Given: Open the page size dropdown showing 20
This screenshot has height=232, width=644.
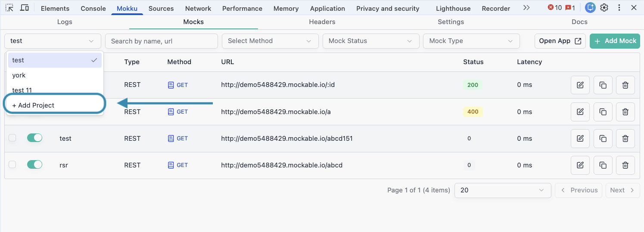Looking at the screenshot, I should coord(502,190).
